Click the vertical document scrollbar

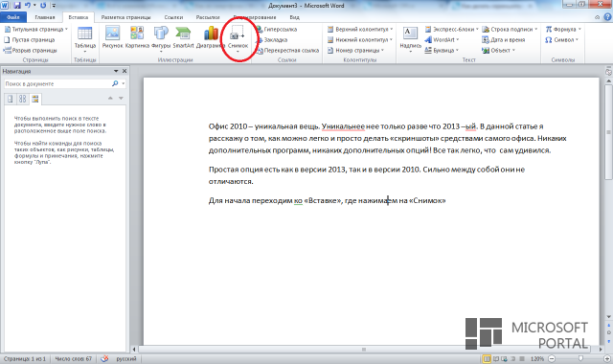pos(609,131)
